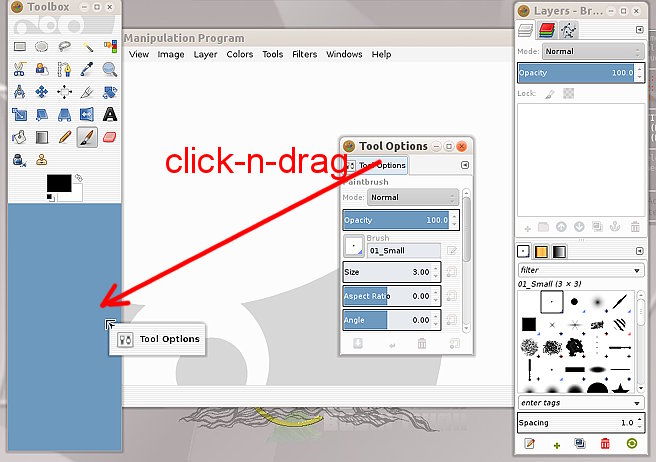Open the Layers panel Mode dropdown
656x462 pixels.
[x=593, y=51]
